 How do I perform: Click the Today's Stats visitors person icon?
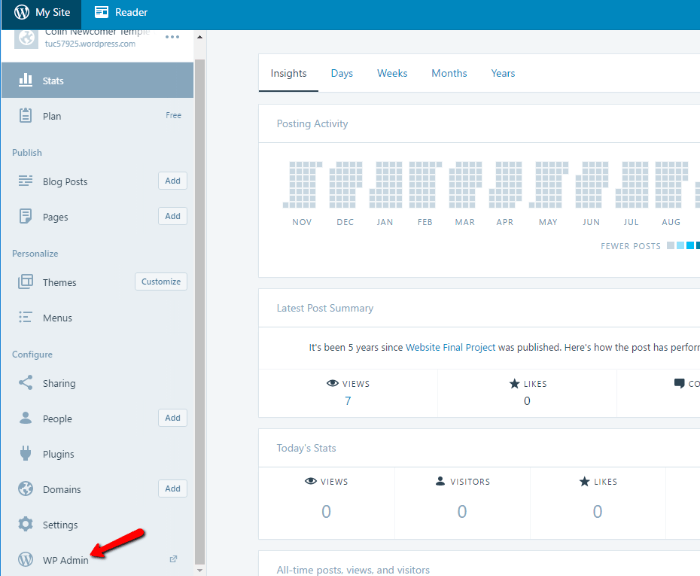pyautogui.click(x=440, y=481)
